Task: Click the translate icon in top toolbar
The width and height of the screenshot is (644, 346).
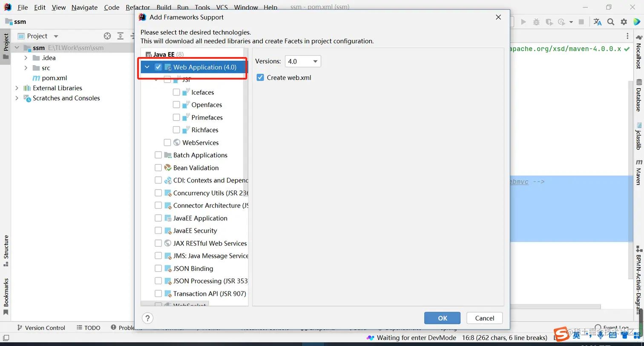Action: 598,22
